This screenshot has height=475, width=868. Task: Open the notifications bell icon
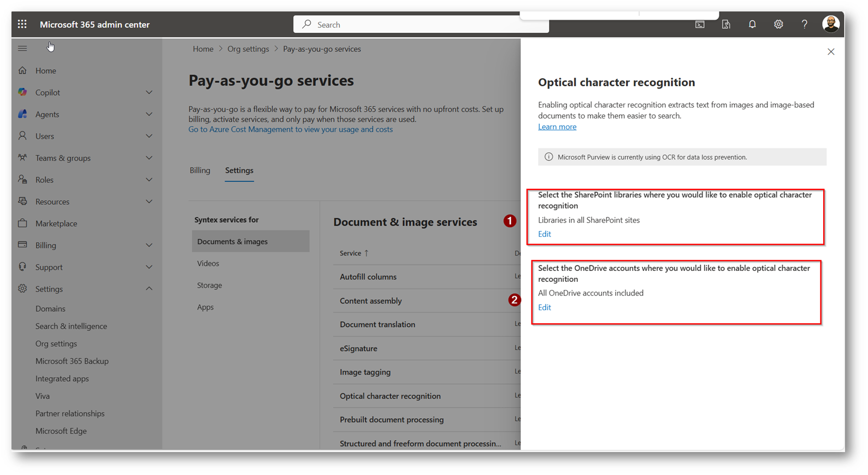tap(752, 24)
